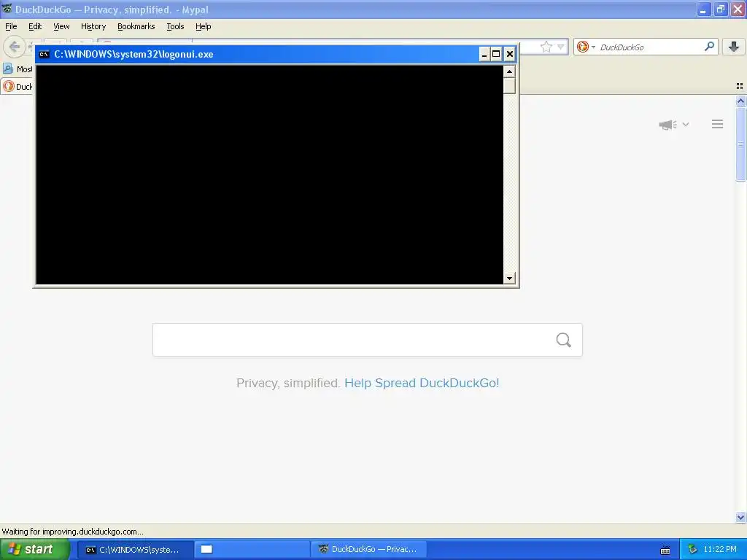Switch to the C:\WINDOWS\syste... taskbar item

click(x=135, y=550)
